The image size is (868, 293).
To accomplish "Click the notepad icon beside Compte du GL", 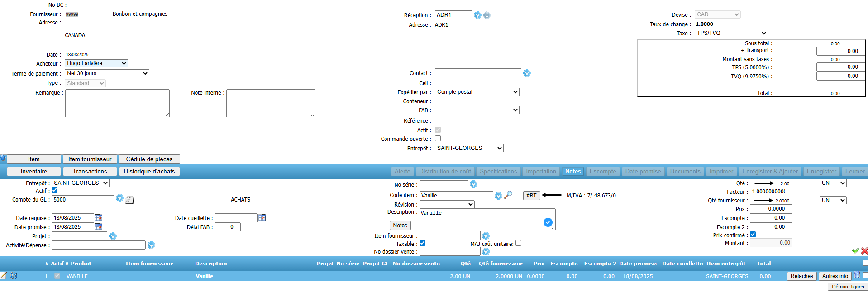I will pos(129,200).
